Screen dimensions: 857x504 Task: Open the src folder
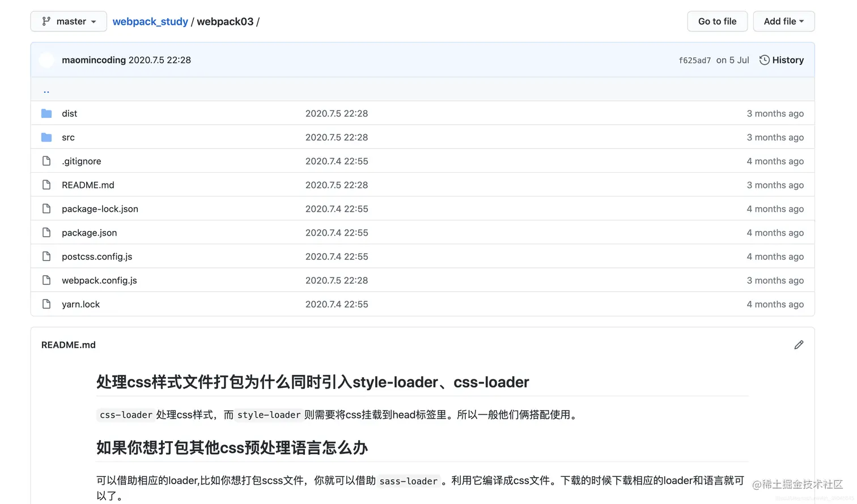68,137
